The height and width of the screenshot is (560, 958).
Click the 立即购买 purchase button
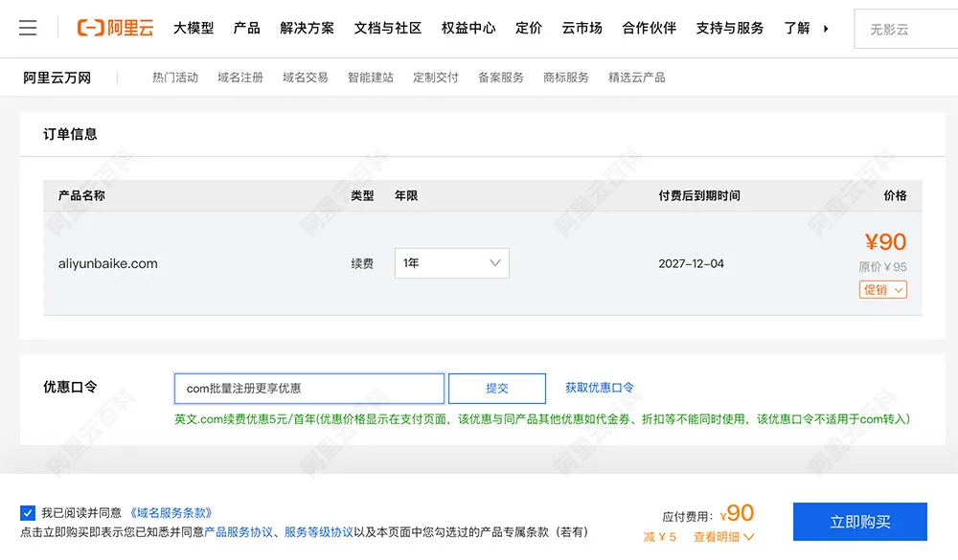point(857,521)
